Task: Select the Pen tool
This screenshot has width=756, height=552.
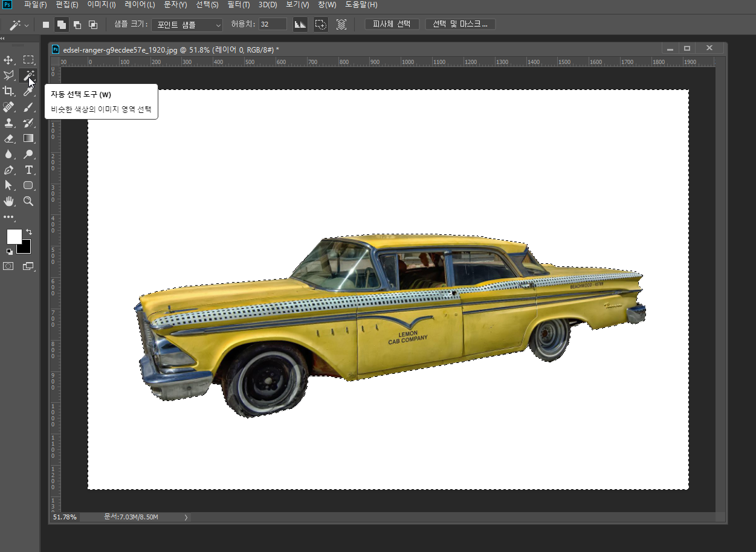Action: (8, 170)
